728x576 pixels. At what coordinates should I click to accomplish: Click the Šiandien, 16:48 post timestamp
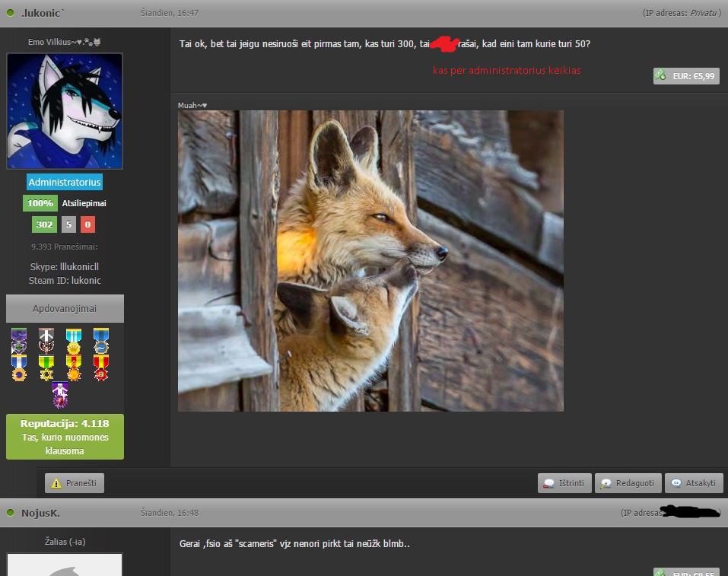point(170,513)
